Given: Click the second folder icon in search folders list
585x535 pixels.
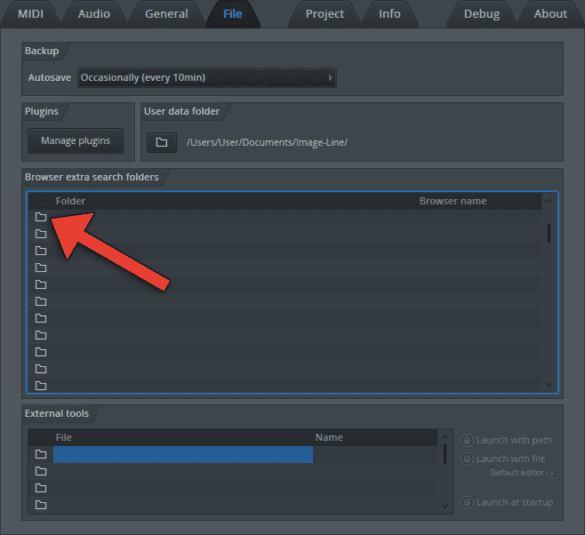Looking at the screenshot, I should [41, 234].
